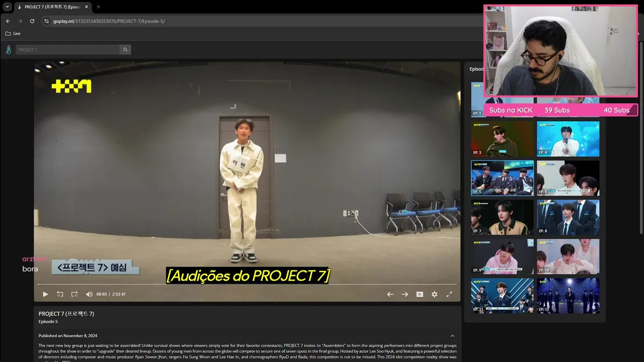Open the EP.12 thumbnail

coord(568,296)
